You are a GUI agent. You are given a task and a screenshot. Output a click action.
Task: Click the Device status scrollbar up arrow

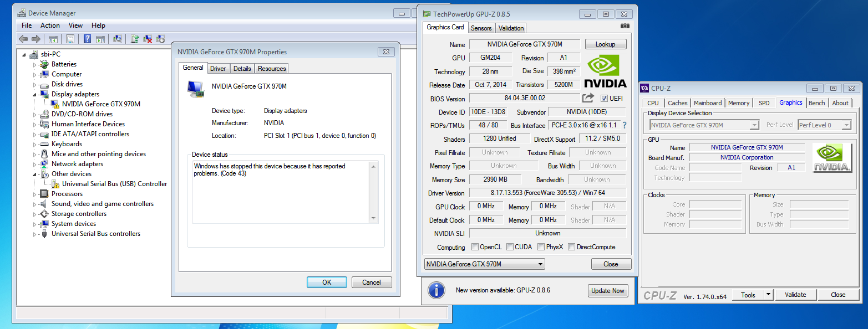click(x=373, y=167)
